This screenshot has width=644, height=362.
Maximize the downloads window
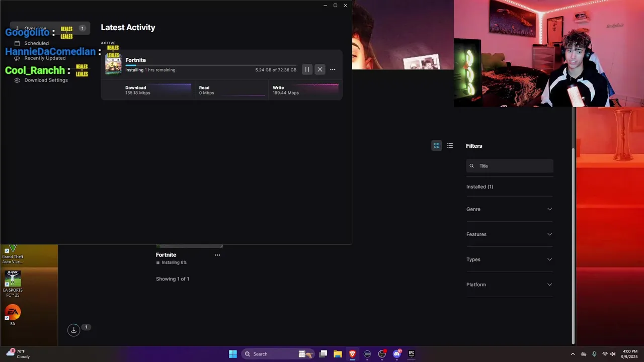pos(335,6)
